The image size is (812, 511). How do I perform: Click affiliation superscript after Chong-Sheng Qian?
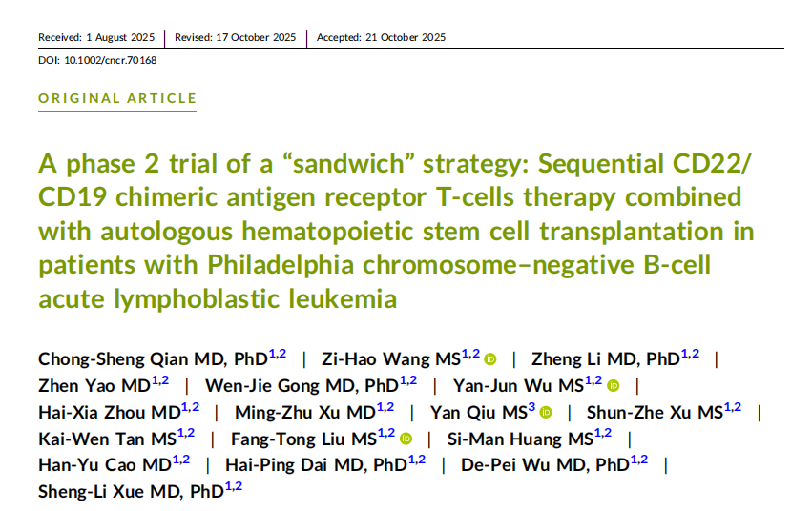point(278,355)
